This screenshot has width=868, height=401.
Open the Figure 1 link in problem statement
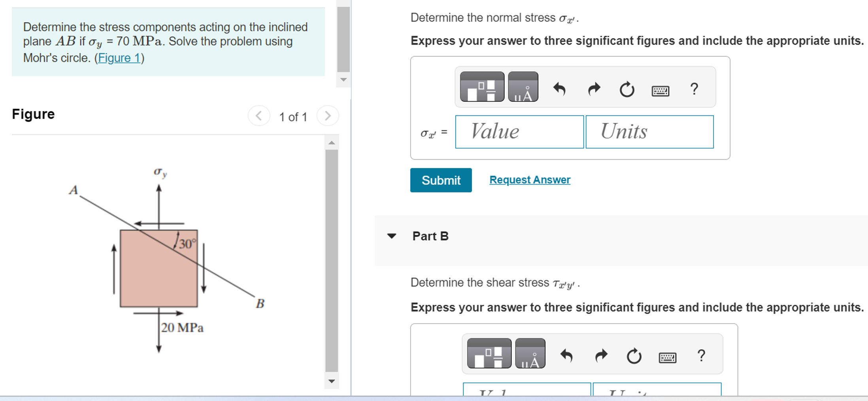(x=118, y=58)
